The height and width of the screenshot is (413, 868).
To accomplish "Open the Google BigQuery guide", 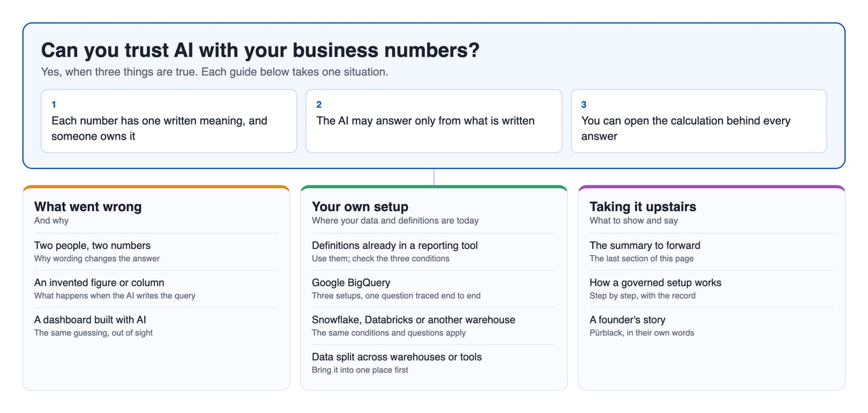I will 433,288.
